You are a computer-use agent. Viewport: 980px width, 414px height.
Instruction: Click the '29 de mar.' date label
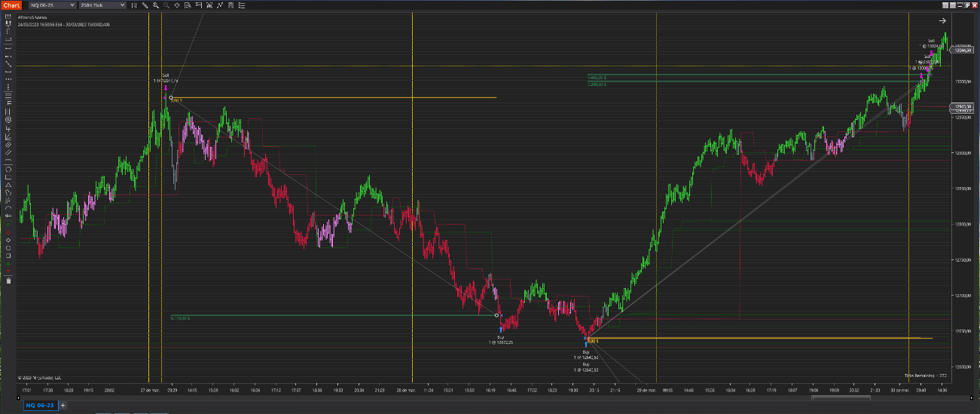point(648,391)
